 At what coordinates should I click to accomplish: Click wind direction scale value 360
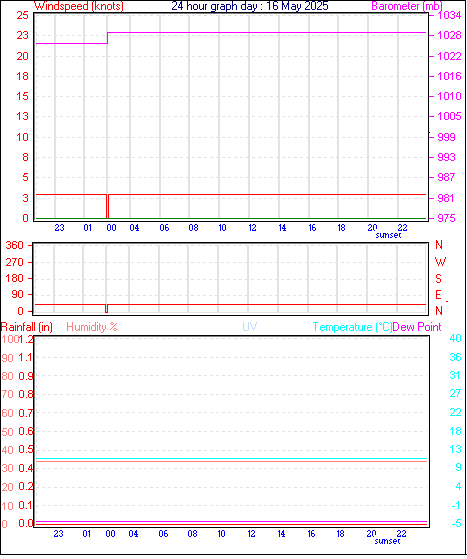click(14, 245)
